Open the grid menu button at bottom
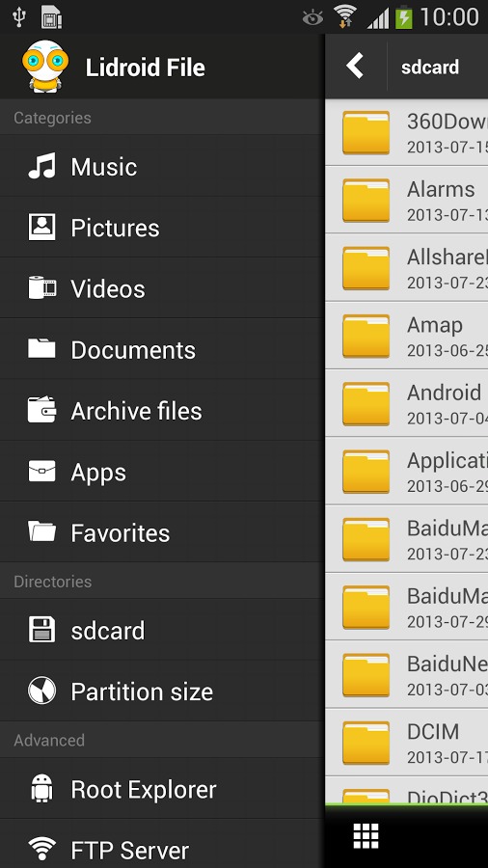The image size is (488, 868). pyautogui.click(x=366, y=835)
